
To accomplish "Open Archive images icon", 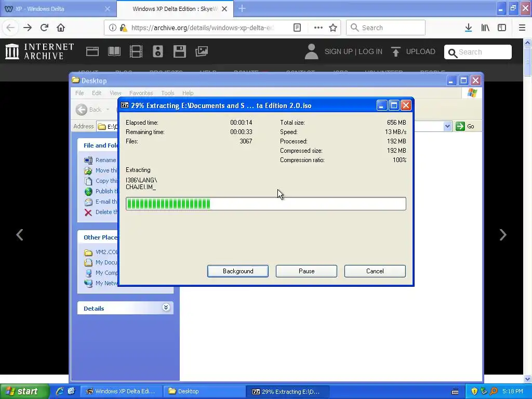I will pos(202,51).
